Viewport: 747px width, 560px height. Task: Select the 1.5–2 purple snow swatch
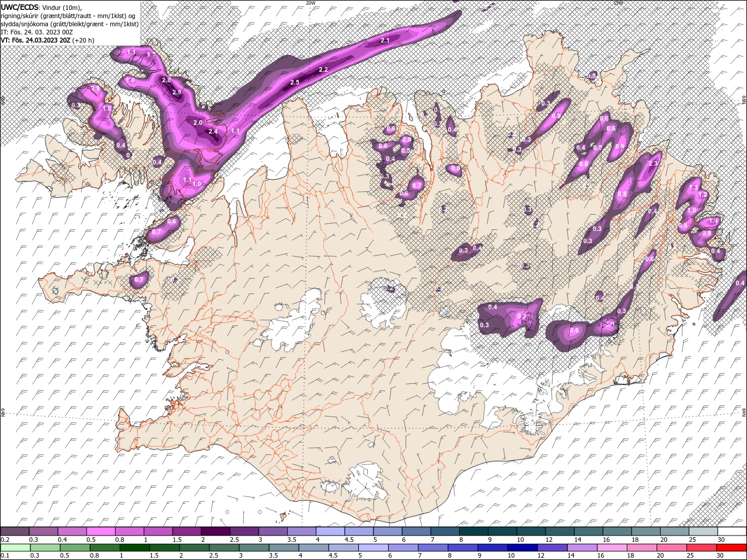(187, 531)
